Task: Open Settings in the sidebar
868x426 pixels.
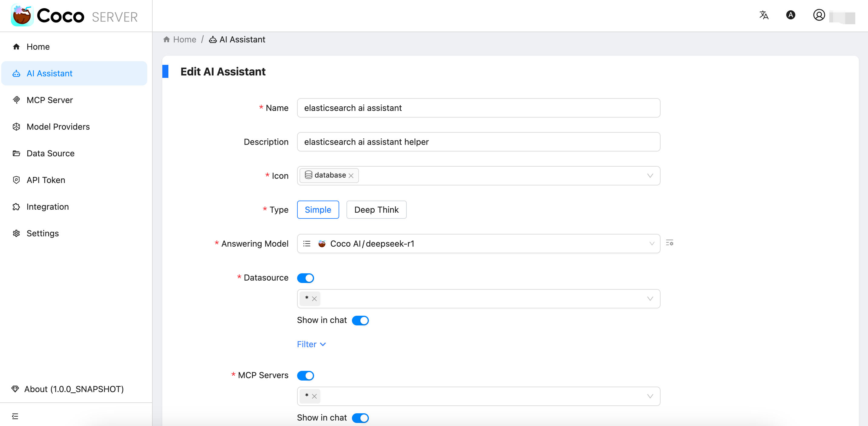Action: 74,233
